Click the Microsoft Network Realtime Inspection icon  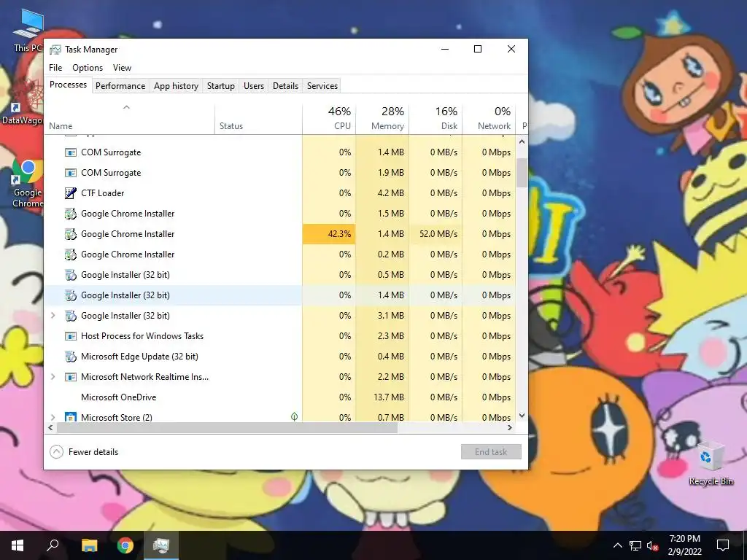point(71,377)
